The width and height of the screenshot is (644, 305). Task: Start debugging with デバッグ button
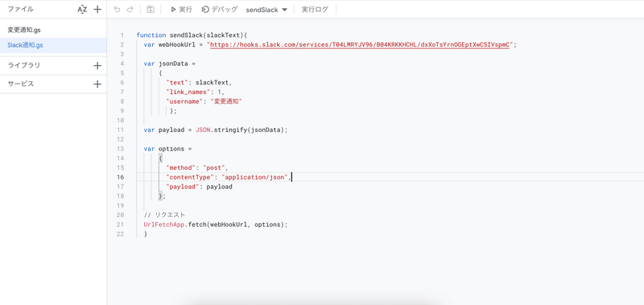click(219, 10)
